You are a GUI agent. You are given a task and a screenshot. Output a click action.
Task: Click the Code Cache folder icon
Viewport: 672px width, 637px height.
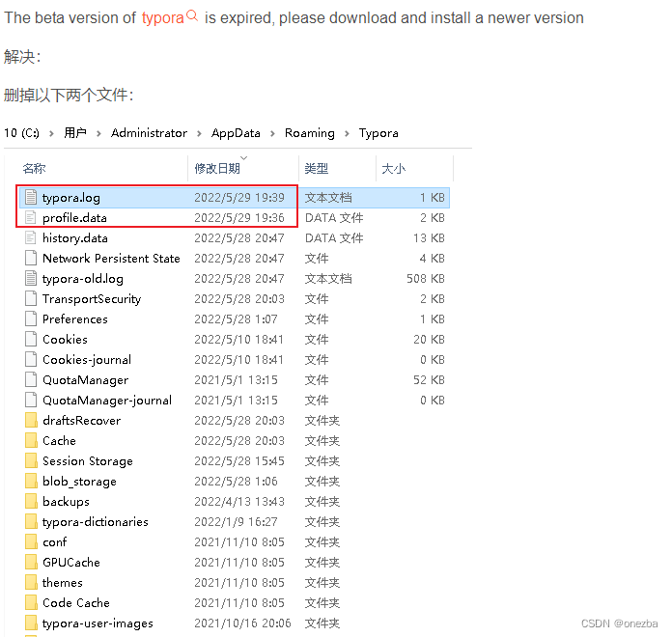click(31, 602)
